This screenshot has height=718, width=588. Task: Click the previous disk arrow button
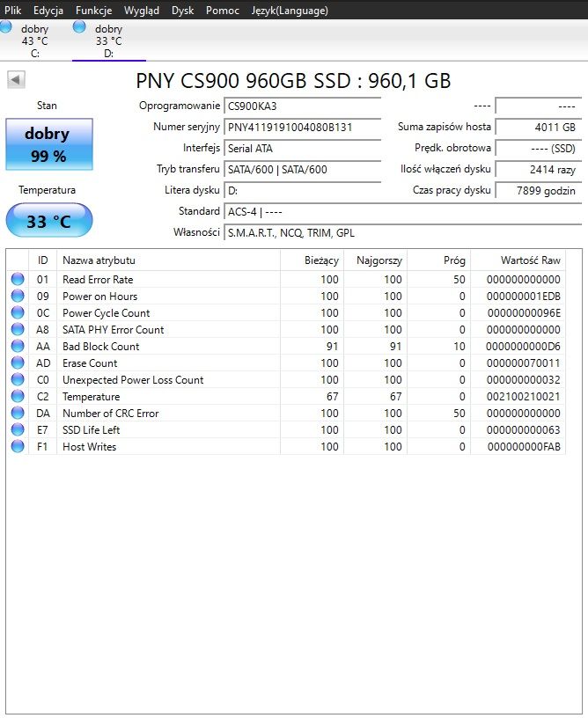pyautogui.click(x=16, y=80)
